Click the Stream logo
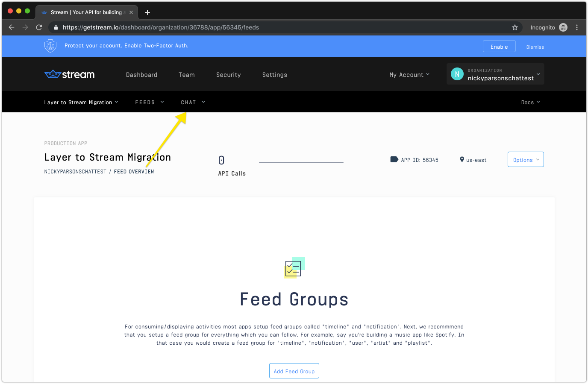 (70, 75)
